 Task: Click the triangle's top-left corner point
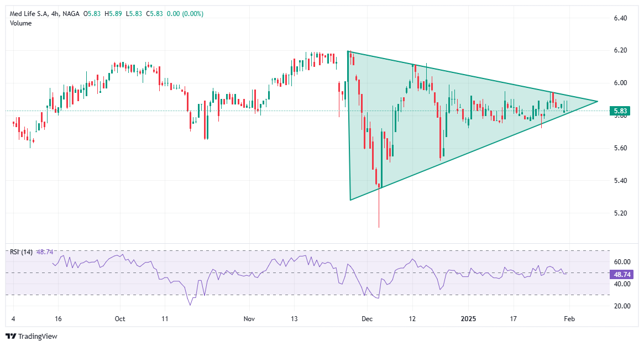click(x=348, y=51)
